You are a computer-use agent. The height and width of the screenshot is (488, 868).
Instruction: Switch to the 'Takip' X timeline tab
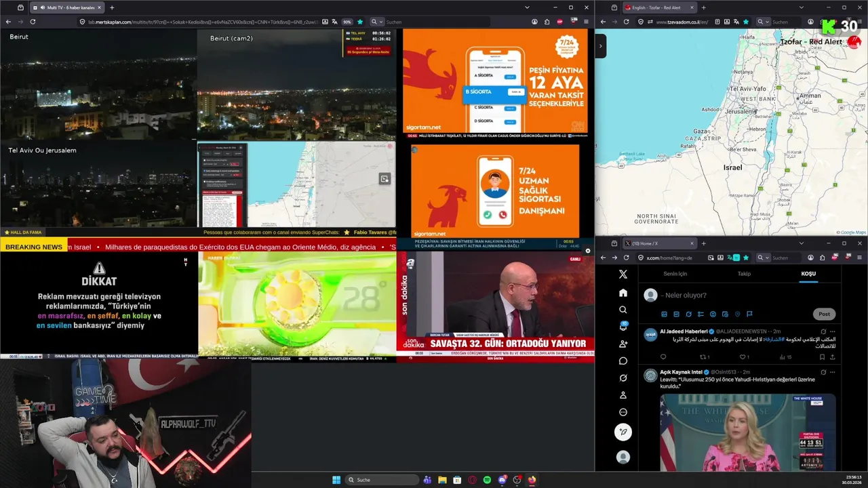coord(744,274)
